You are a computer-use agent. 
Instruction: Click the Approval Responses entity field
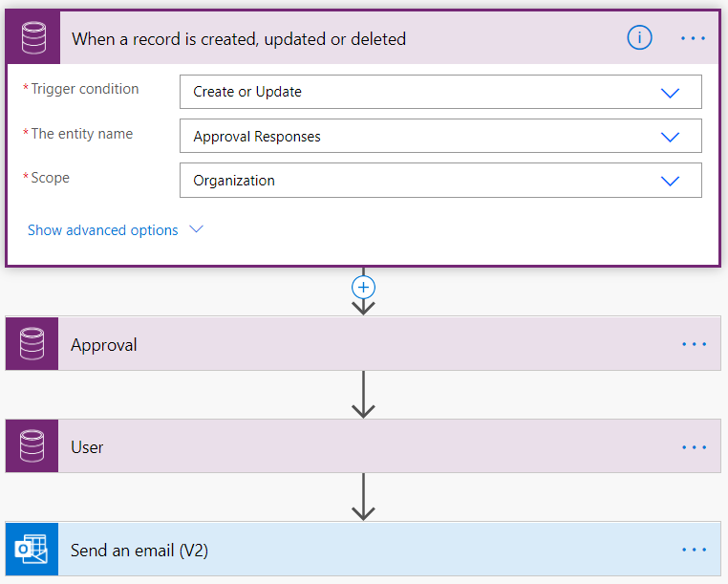(x=440, y=136)
